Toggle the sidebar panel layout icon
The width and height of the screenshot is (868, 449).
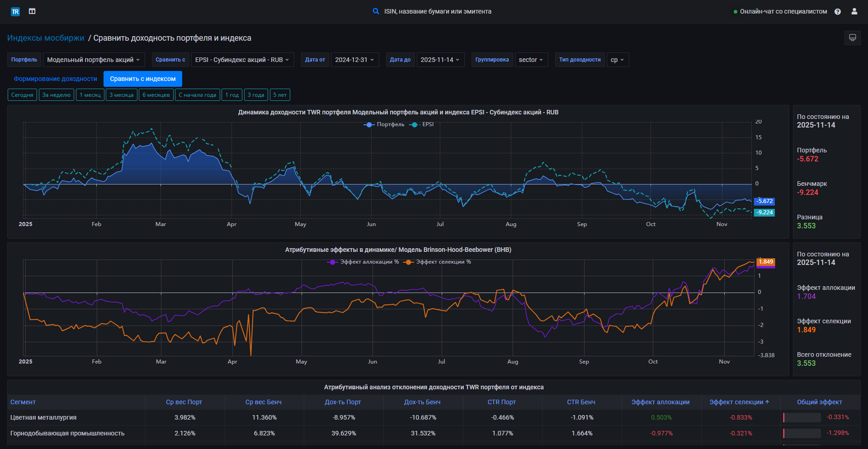(32, 11)
